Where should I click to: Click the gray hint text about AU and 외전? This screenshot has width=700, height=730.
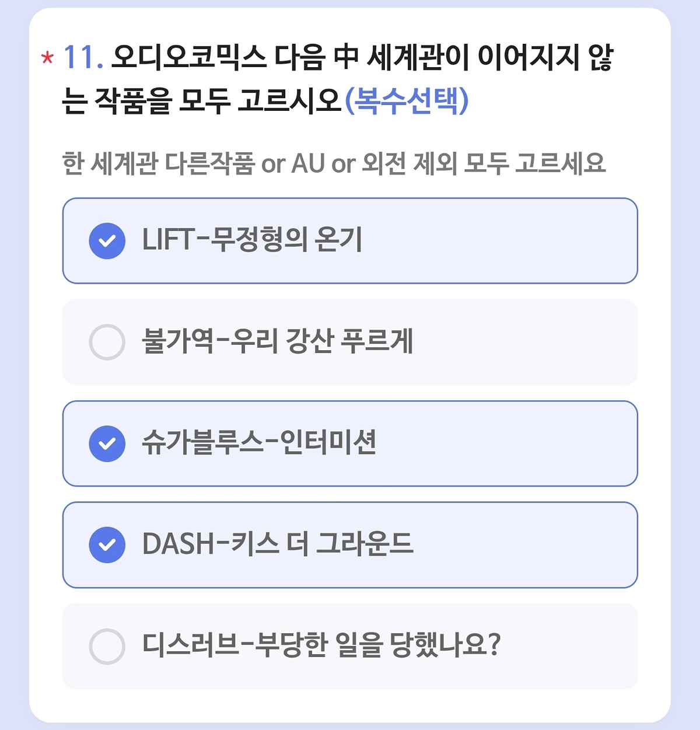tap(334, 163)
